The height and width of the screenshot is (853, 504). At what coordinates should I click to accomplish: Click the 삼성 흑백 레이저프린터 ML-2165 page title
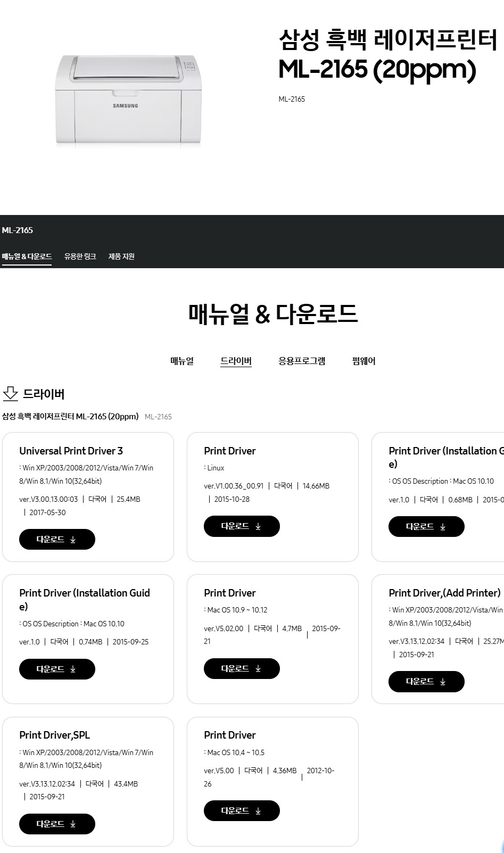point(387,55)
